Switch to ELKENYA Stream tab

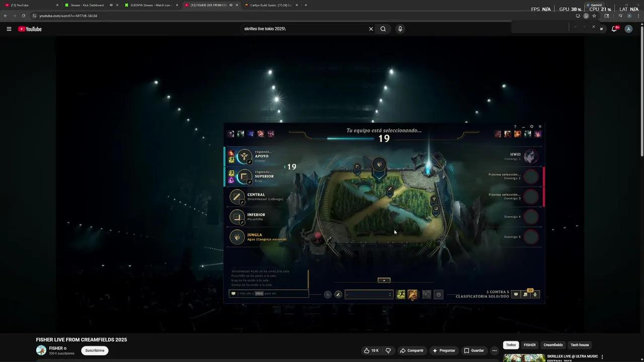pyautogui.click(x=150, y=5)
